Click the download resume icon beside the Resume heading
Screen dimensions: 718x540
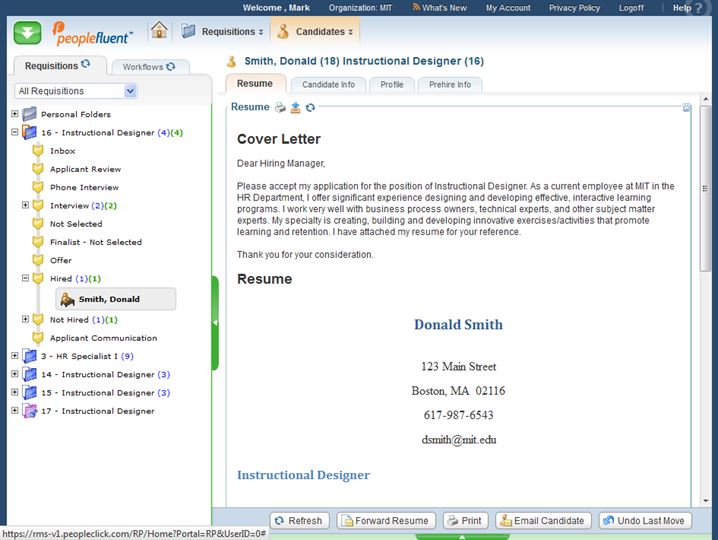(296, 107)
